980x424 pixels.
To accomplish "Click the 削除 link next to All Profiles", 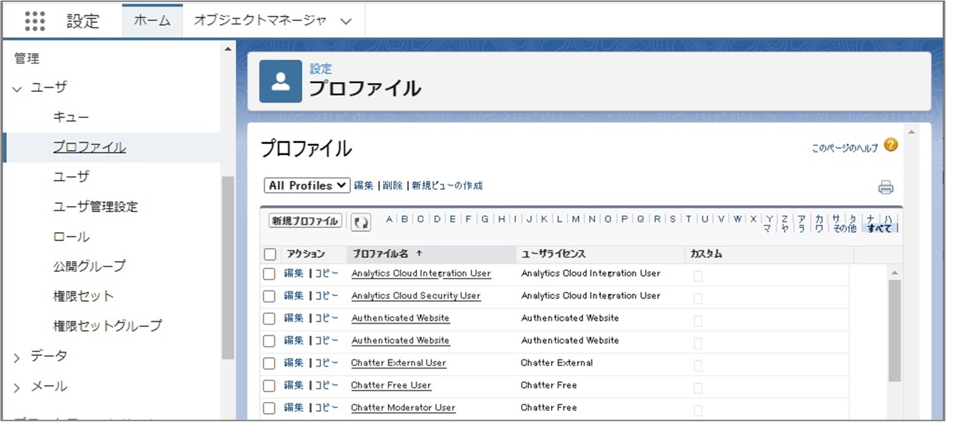I will tap(392, 186).
